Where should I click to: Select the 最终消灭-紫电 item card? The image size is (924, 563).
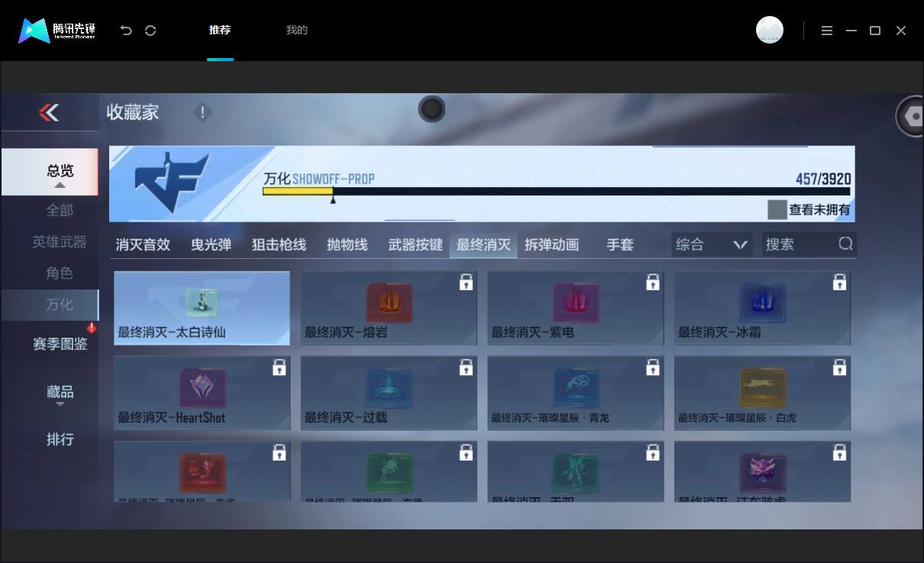[x=576, y=308]
